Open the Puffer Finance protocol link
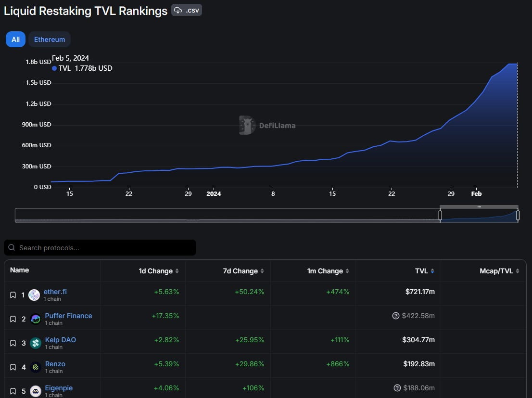The image size is (532, 398). (x=68, y=316)
